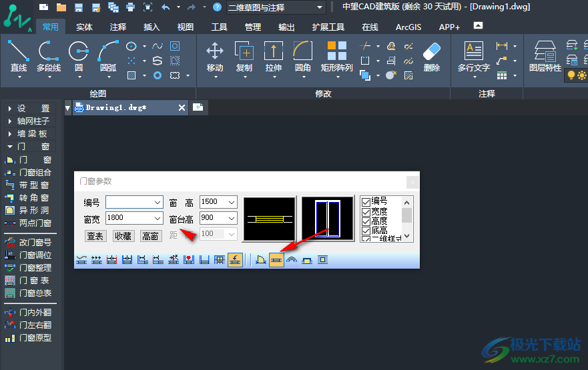Switch to the 插入 ribbon tab

point(152,27)
